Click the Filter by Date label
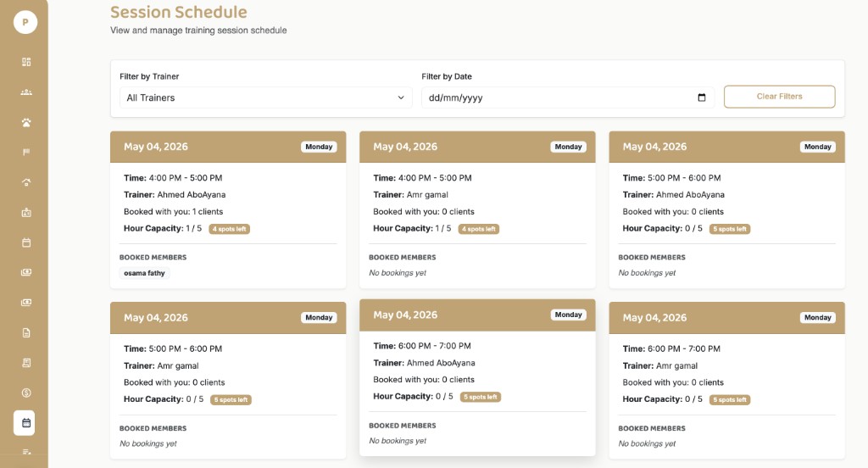The width and height of the screenshot is (868, 468). pos(447,76)
